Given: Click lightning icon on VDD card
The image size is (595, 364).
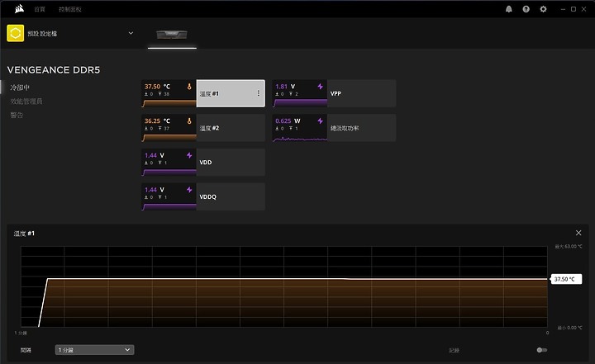Looking at the screenshot, I should point(189,155).
